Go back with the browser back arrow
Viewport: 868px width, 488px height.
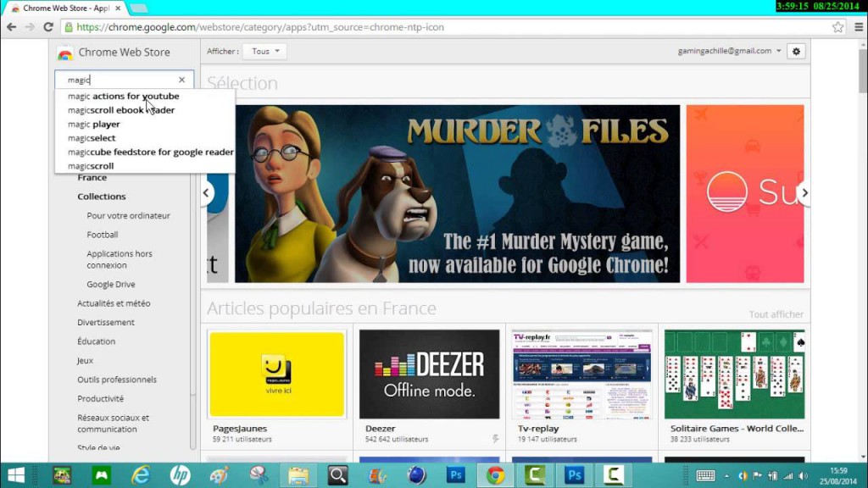coord(12,27)
